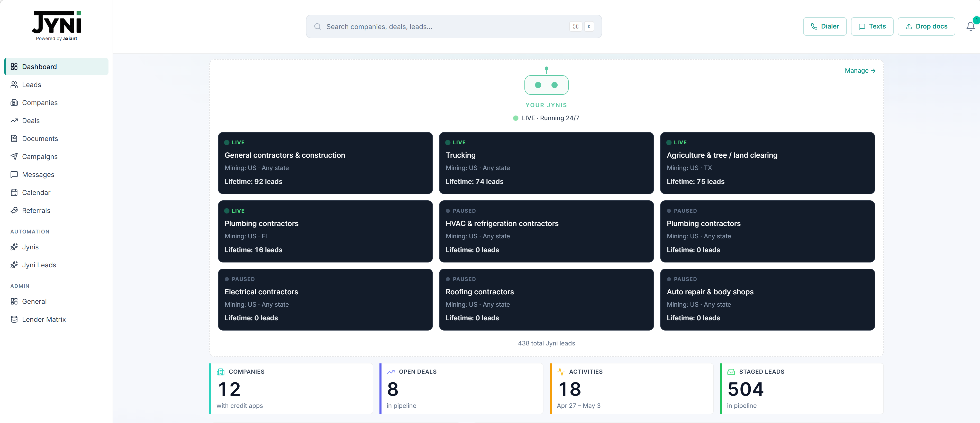Viewport: 980px width, 423px height.
Task: Open Messages from the sidebar
Action: 38,174
